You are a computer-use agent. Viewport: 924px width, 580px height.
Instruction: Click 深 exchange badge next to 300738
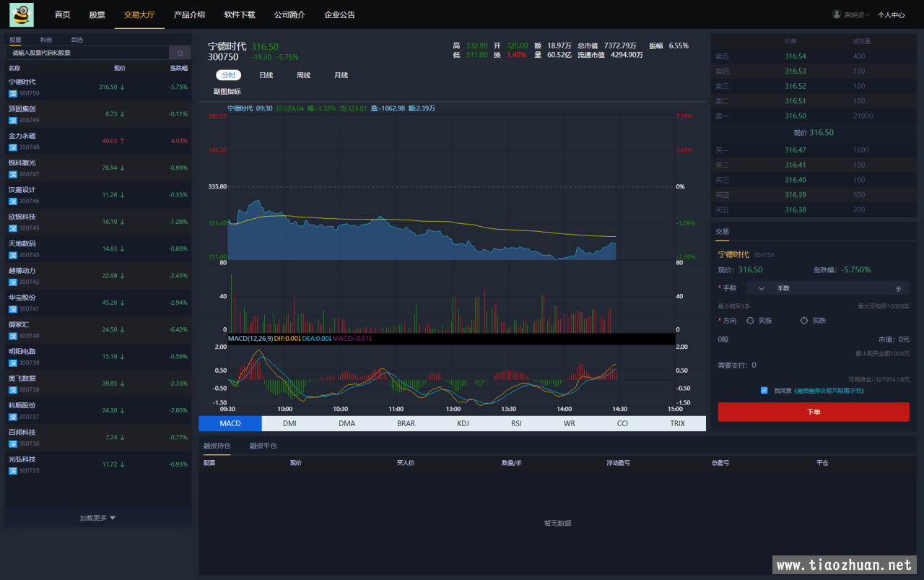click(x=12, y=390)
